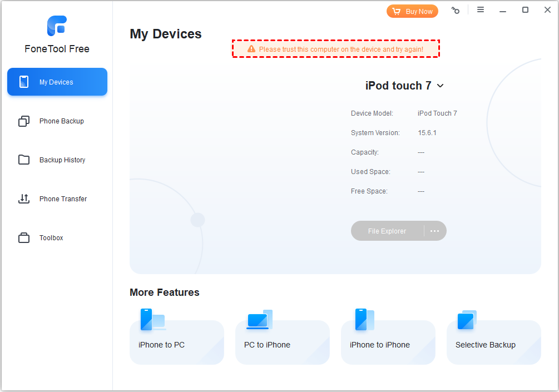
Task: Click the PC to iPhone icon
Action: click(259, 320)
